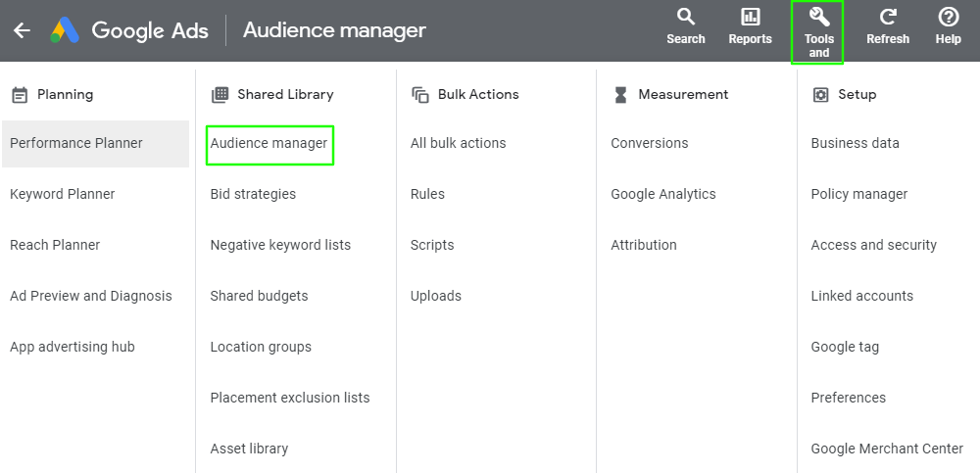Open Google Analytics
The height and width of the screenshot is (473, 980).
663,194
